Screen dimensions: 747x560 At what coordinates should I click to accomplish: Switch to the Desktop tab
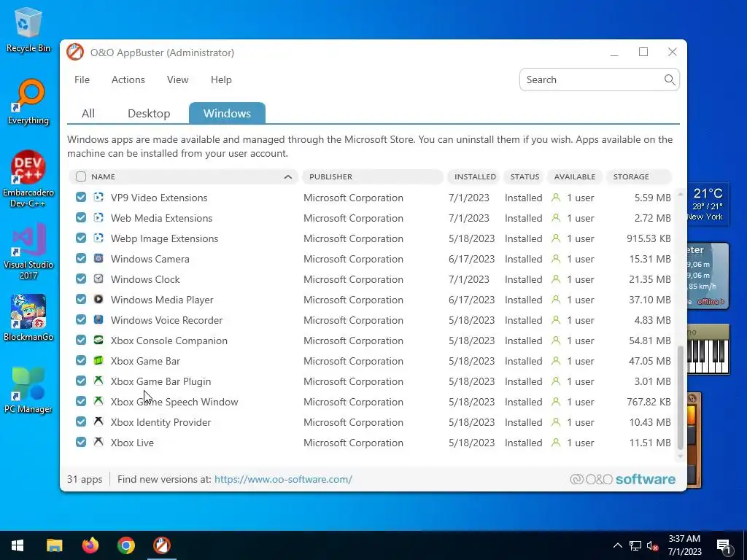coord(149,113)
